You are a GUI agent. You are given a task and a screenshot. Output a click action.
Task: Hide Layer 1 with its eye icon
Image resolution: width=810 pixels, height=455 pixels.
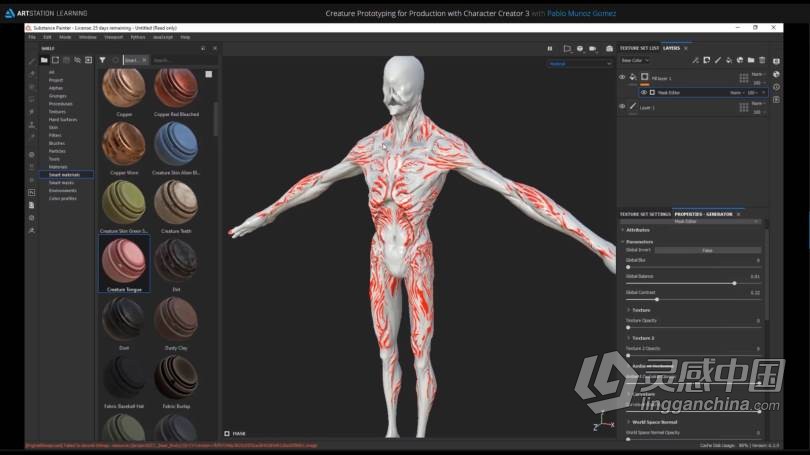pyautogui.click(x=622, y=106)
